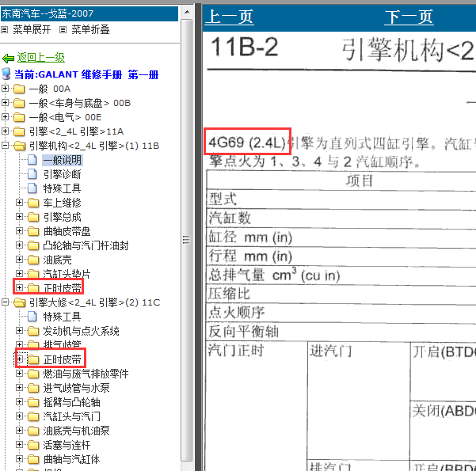Select 曲轴皮带盘 tree item
The width and height of the screenshot is (476, 471).
tap(67, 231)
